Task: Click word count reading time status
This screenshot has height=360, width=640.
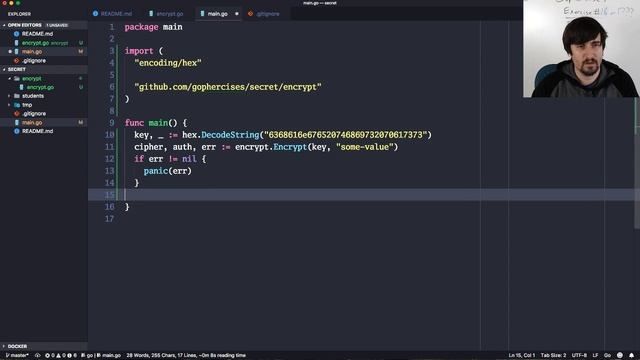Action: pyautogui.click(x=186, y=356)
